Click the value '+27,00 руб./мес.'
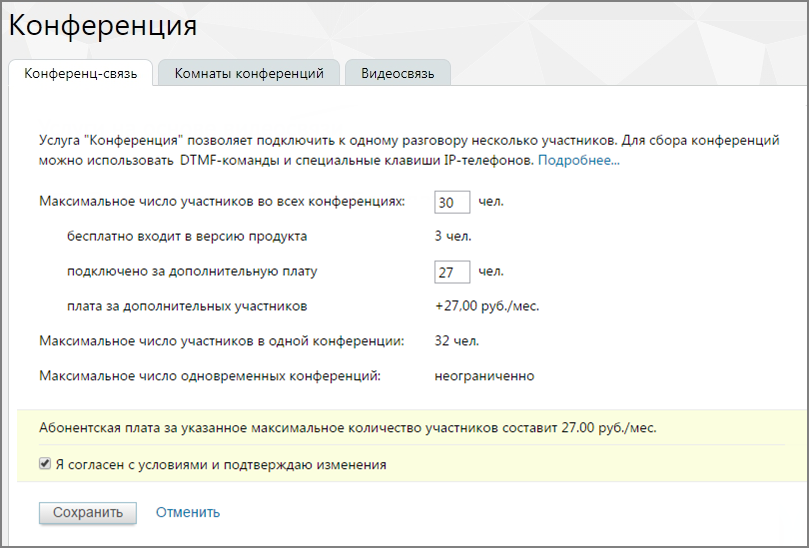The image size is (809, 548). tap(487, 306)
